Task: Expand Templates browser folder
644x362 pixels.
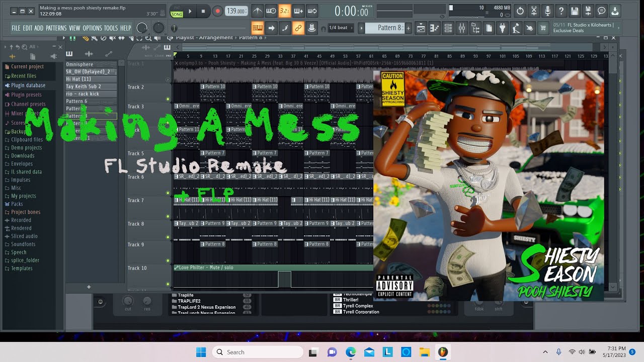Action: tap(22, 268)
